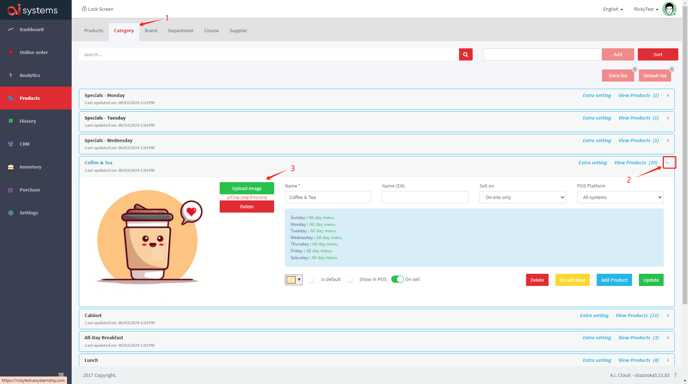This screenshot has height=384, width=688.
Task: Open the Sell on dropdown
Action: point(522,197)
